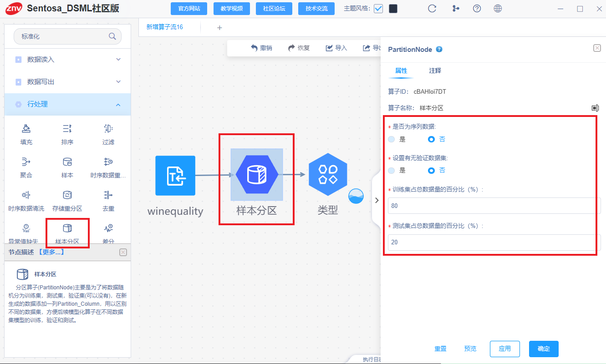606x364 pixels.
Task: Collapse the 行处理 category
Action: coord(68,104)
